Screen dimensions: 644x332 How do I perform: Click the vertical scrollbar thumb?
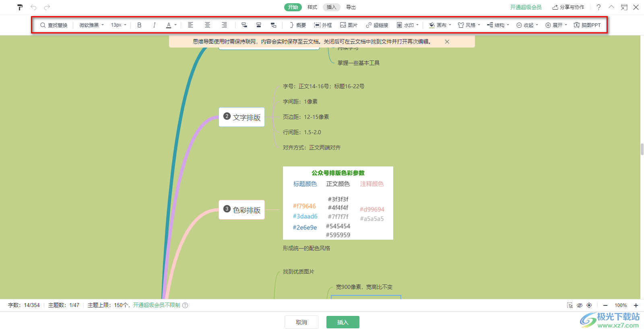pyautogui.click(x=642, y=149)
